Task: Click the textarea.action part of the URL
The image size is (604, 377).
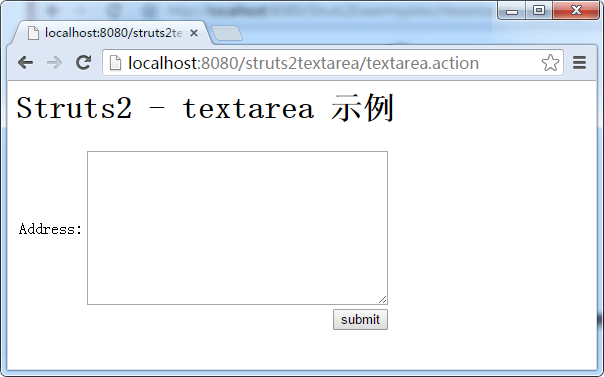Action: point(422,63)
